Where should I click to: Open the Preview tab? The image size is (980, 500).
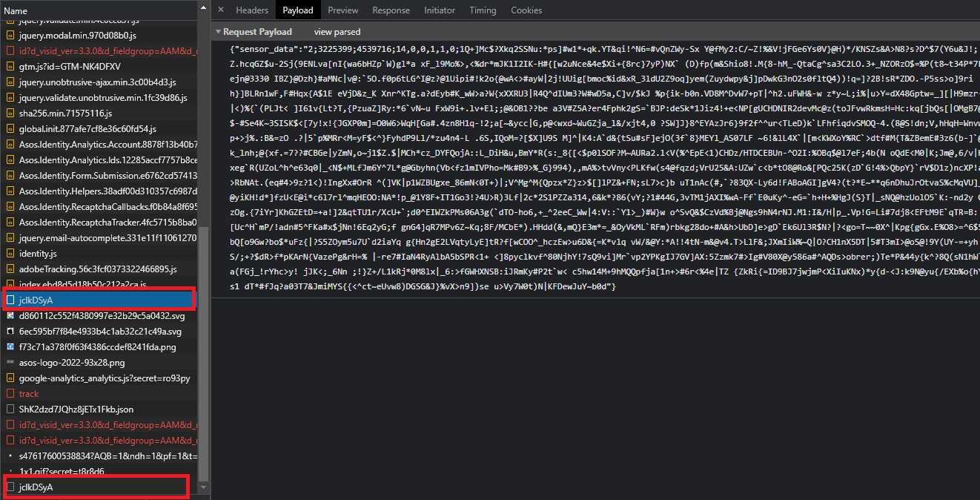[x=342, y=10]
